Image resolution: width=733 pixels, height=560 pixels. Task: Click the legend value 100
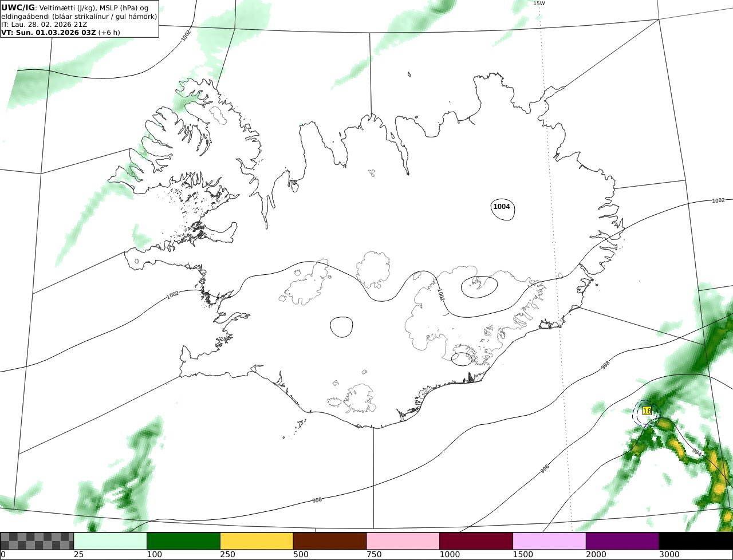(154, 555)
